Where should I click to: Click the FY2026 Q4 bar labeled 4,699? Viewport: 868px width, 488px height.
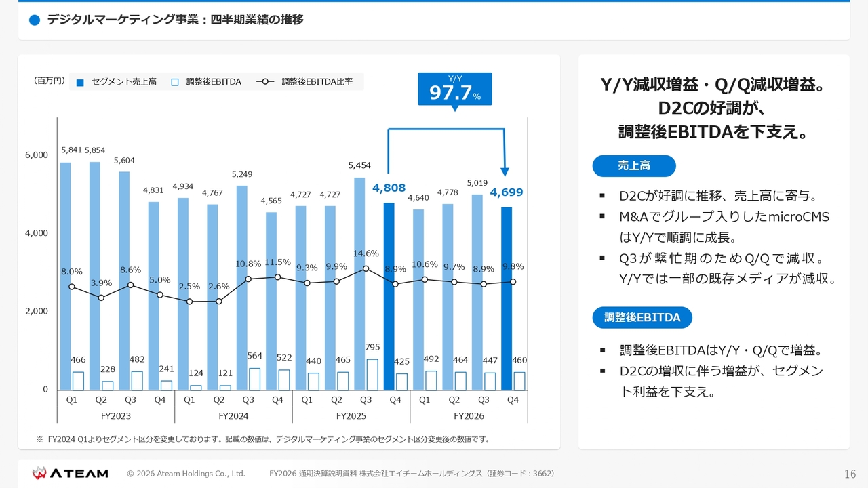pyautogui.click(x=507, y=298)
